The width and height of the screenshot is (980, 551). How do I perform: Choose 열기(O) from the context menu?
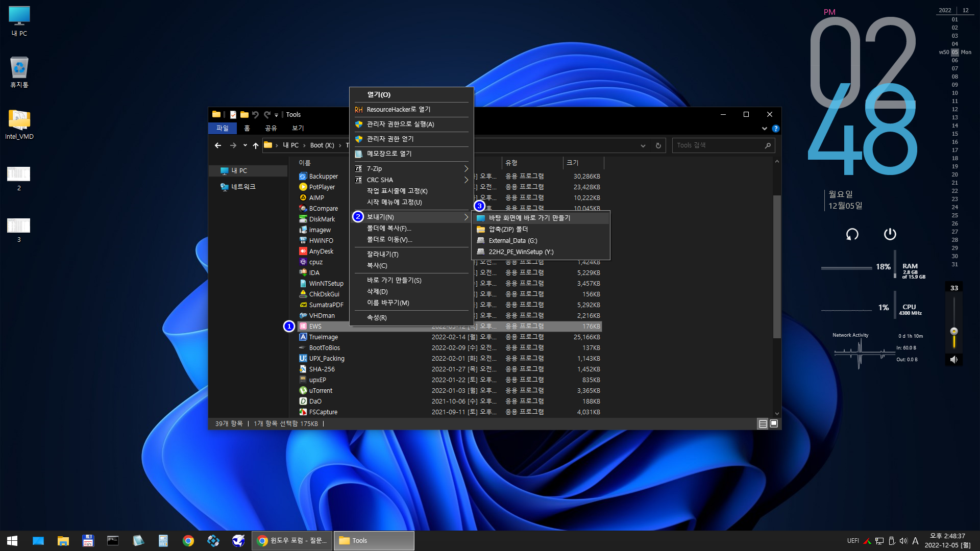[411, 95]
